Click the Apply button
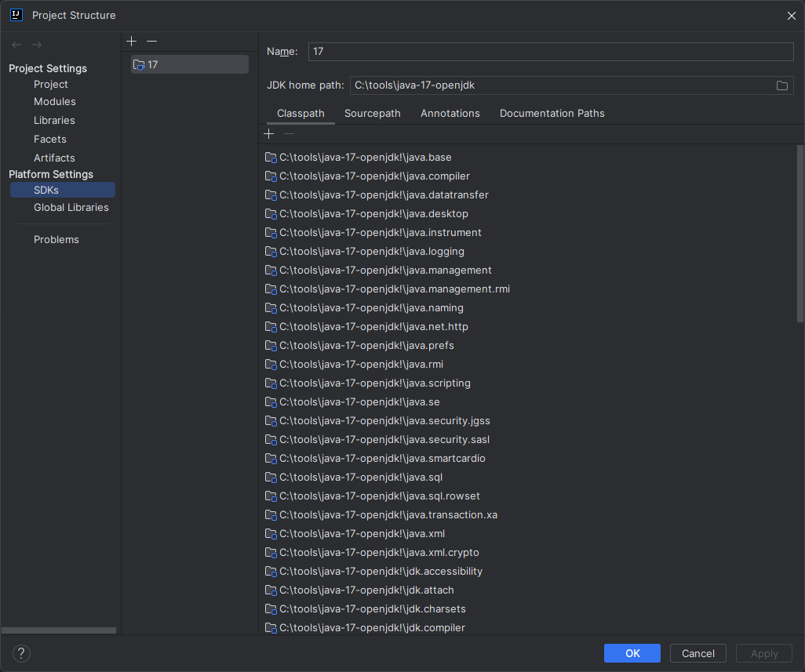Viewport: 805px width, 672px height. (764, 653)
